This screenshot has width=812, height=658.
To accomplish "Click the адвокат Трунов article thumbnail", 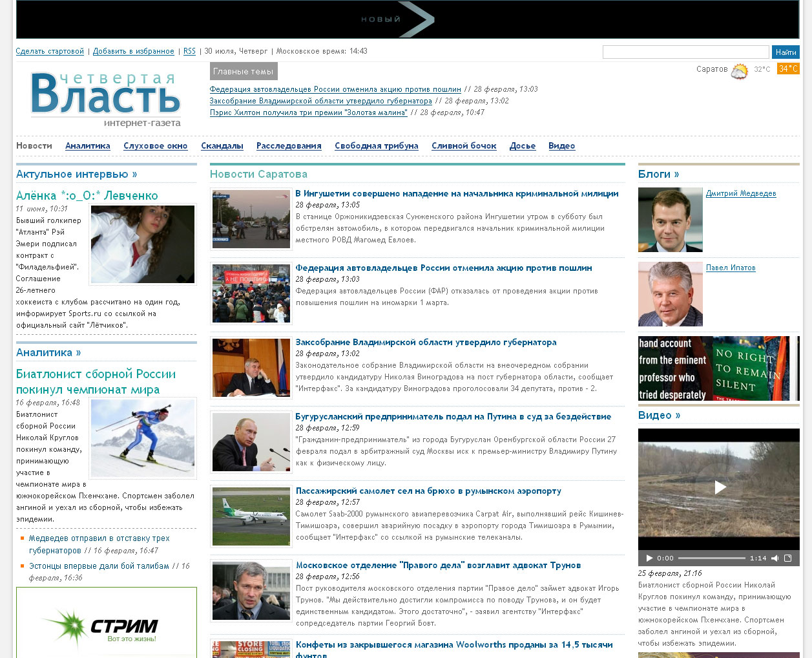I will tap(251, 591).
